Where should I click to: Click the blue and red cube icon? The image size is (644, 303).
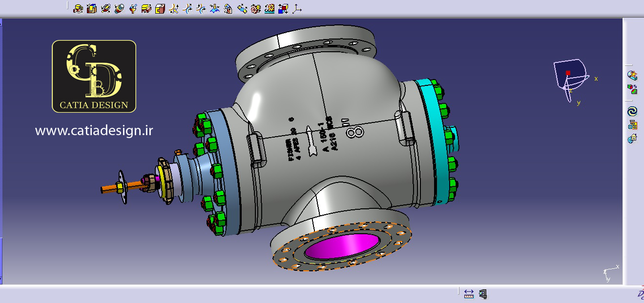click(283, 8)
